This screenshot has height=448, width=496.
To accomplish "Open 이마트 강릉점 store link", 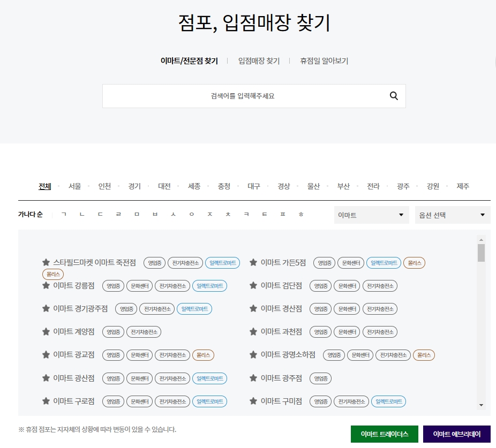I will pyautogui.click(x=74, y=285).
